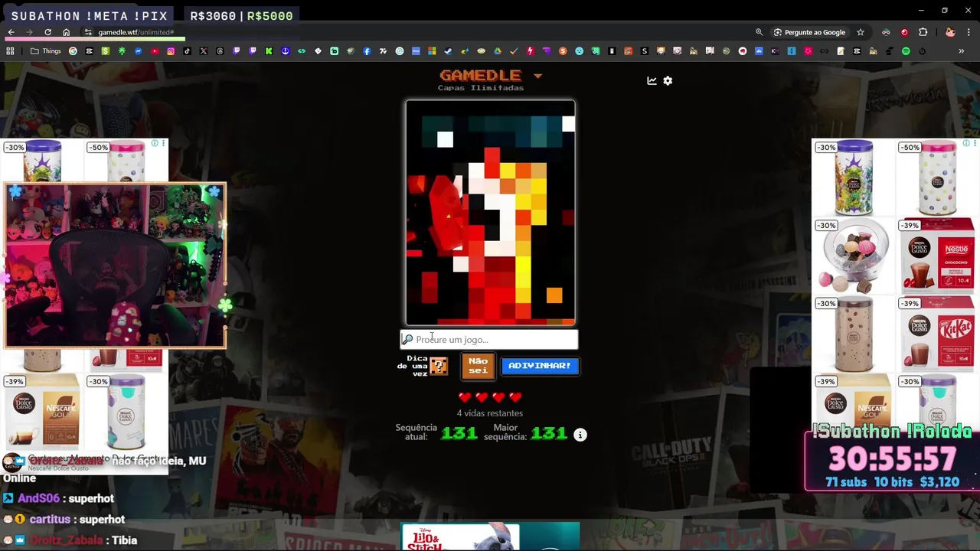Screen dimensions: 980x551
Task: Click "Pergunte ao Google" lens button
Action: click(x=809, y=32)
